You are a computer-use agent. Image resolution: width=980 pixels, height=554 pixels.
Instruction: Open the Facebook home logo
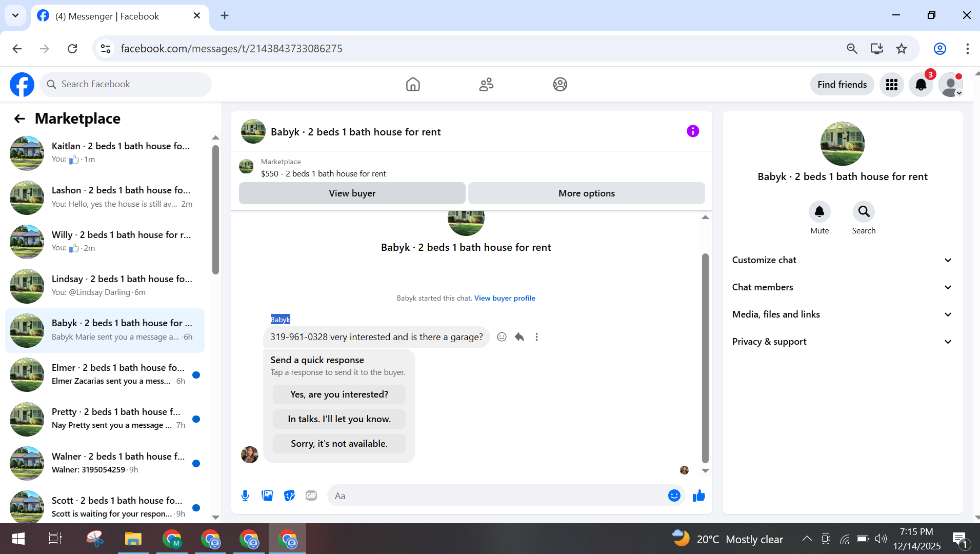(x=22, y=84)
